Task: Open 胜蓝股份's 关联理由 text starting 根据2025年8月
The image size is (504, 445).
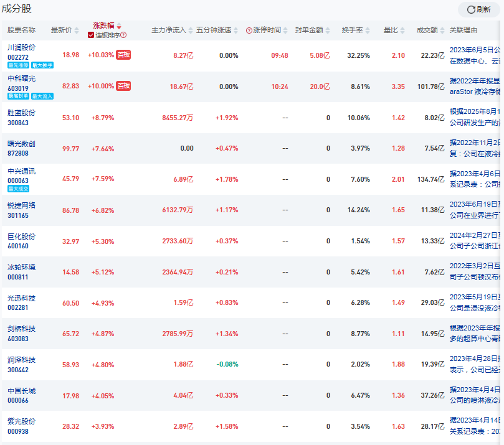Action: coord(475,117)
